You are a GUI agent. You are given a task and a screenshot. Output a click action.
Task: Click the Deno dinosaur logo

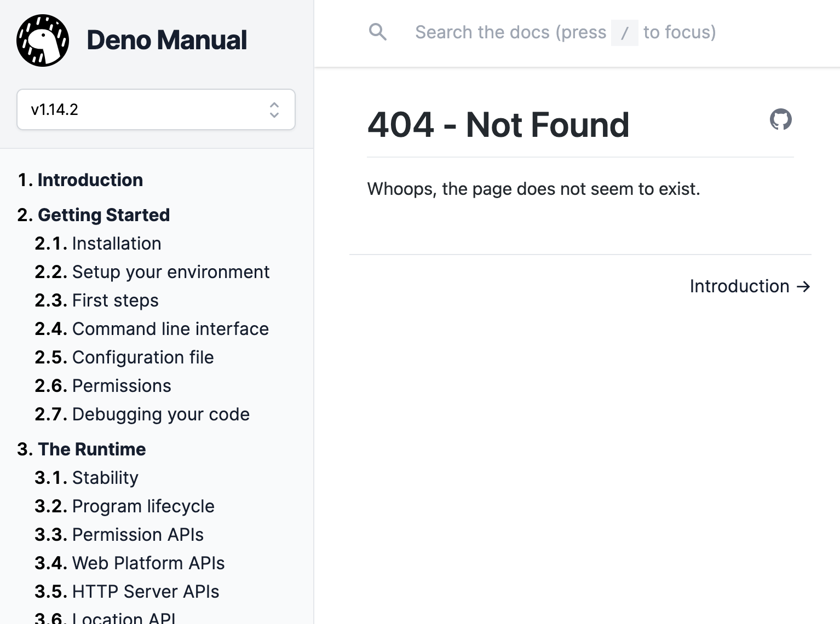(42, 40)
